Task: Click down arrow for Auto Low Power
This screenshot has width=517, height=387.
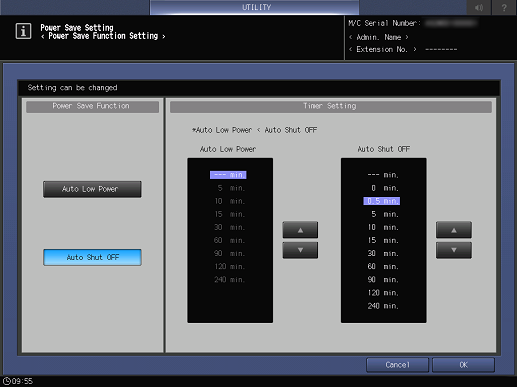Action: 300,250
